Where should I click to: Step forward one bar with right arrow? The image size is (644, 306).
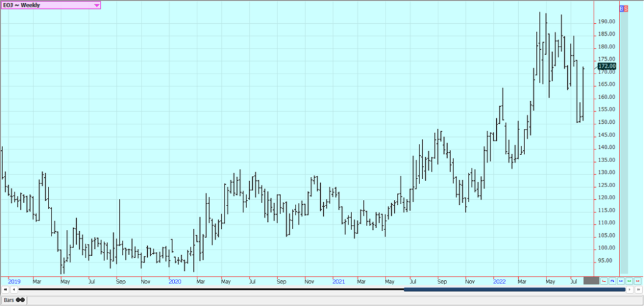tap(630, 290)
